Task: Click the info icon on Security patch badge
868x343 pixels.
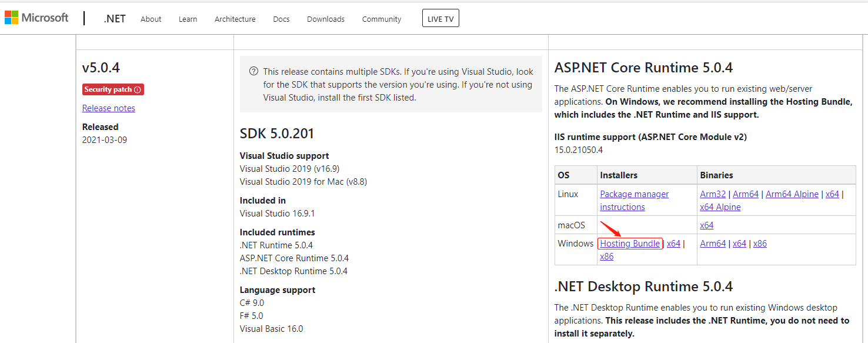Action: click(138, 90)
